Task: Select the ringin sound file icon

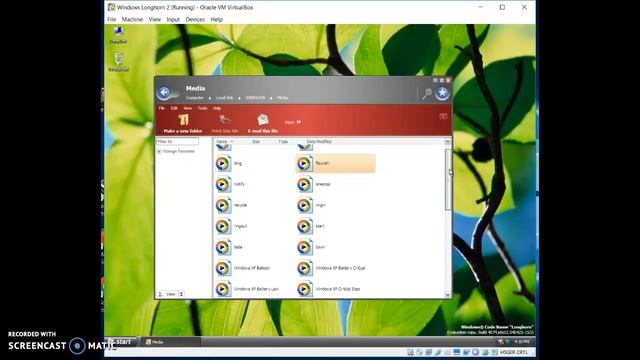Action: pyautogui.click(x=304, y=205)
